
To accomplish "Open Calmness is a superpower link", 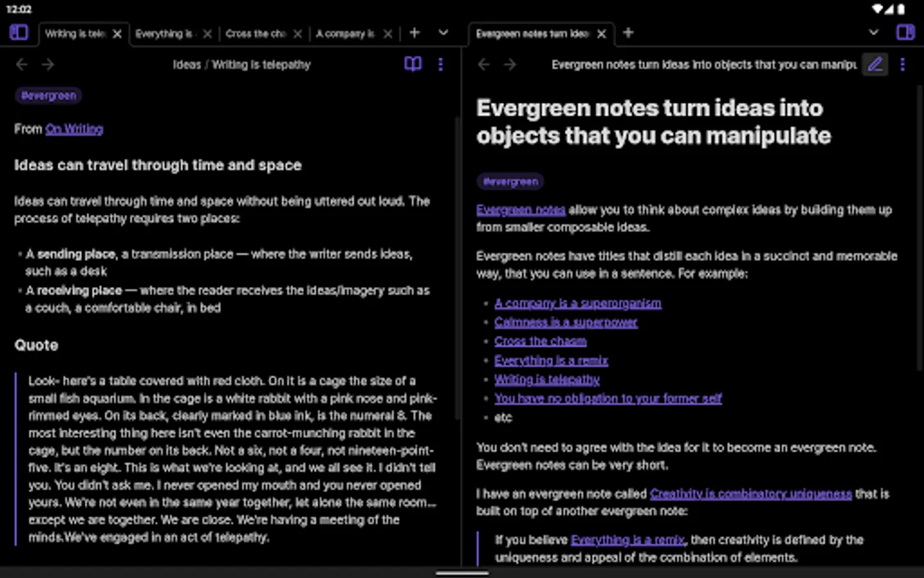I will tap(566, 322).
